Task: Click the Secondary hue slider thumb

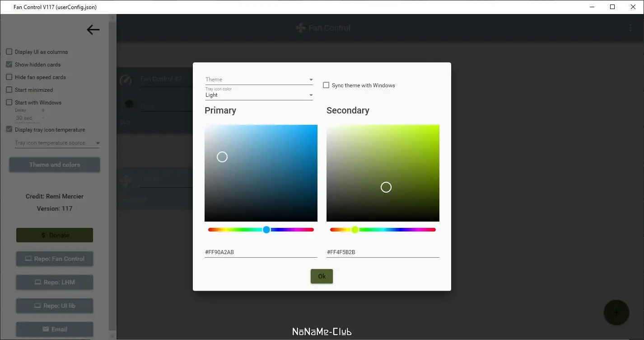Action: point(355,230)
